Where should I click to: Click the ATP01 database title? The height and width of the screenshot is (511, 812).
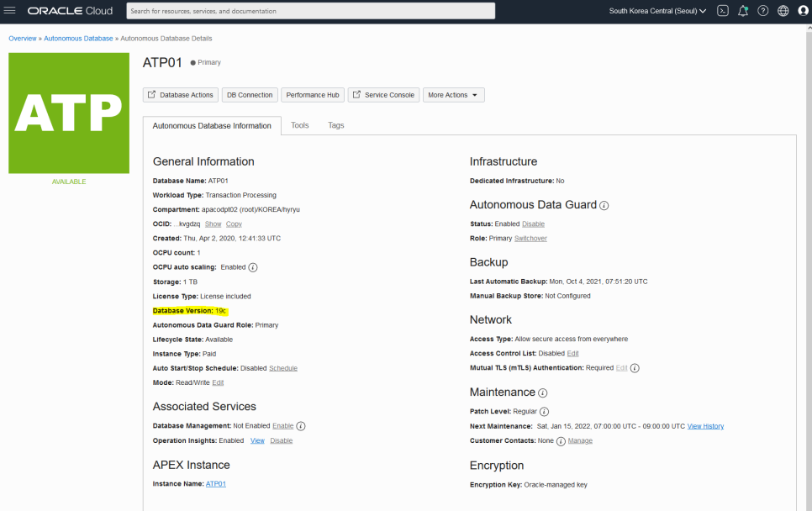click(162, 63)
